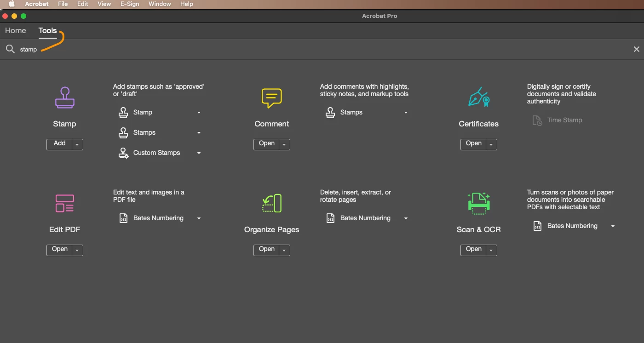
Task: Open the File menu
Action: point(63,4)
